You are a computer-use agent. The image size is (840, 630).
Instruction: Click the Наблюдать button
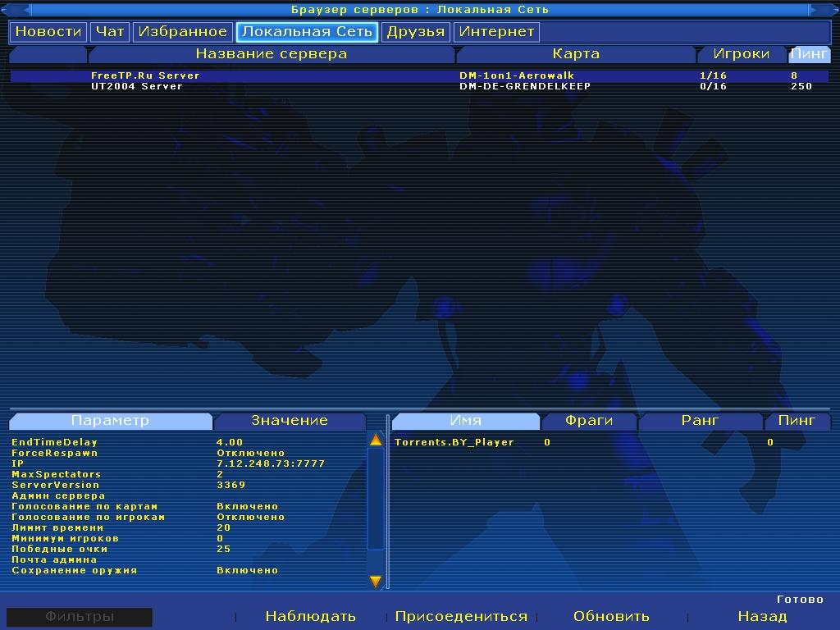point(310,616)
